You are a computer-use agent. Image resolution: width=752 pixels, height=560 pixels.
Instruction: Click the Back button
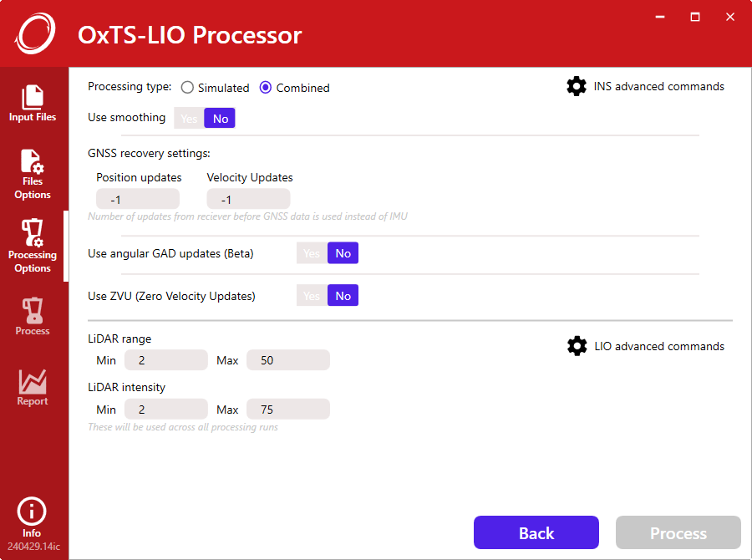[x=536, y=532]
